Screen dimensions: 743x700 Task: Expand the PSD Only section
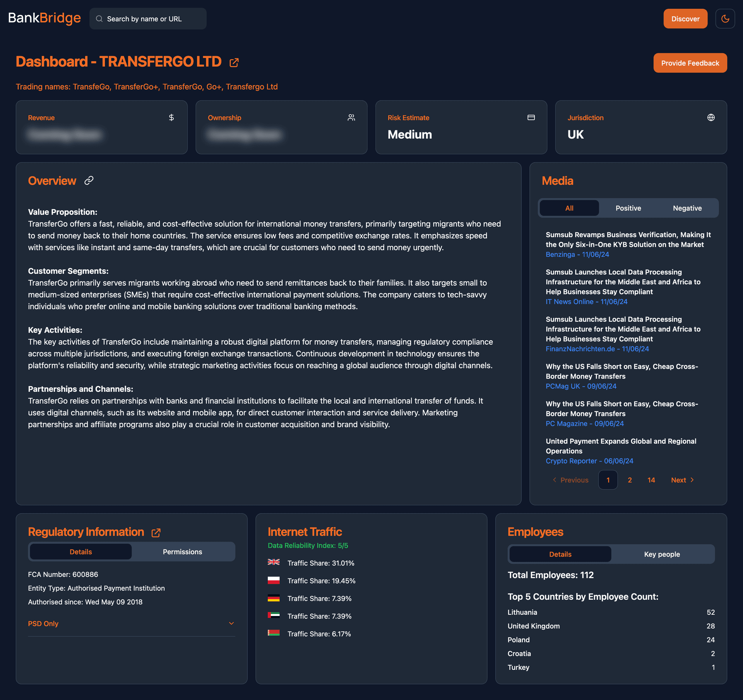point(231,623)
